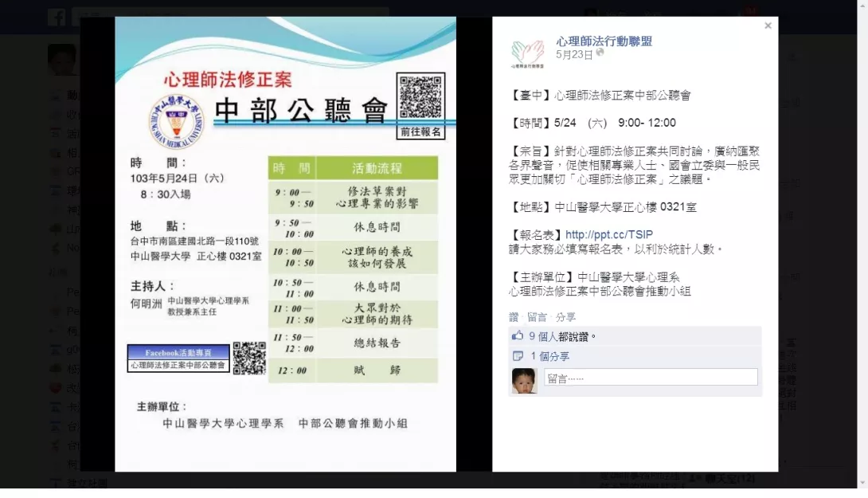The height and width of the screenshot is (498, 868).
Task: Click the 活動流程 table header
Action: [377, 168]
